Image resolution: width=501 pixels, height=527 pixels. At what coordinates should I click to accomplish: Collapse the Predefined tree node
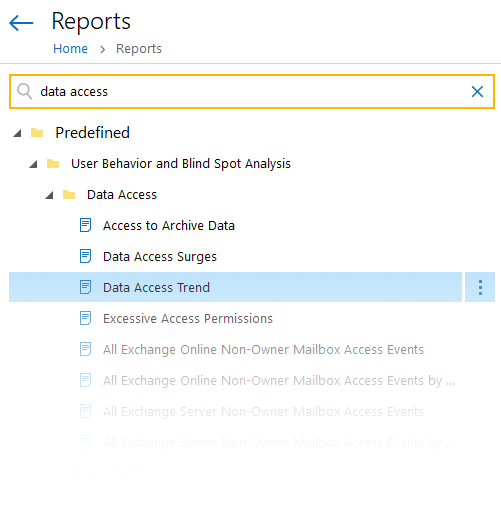17,133
